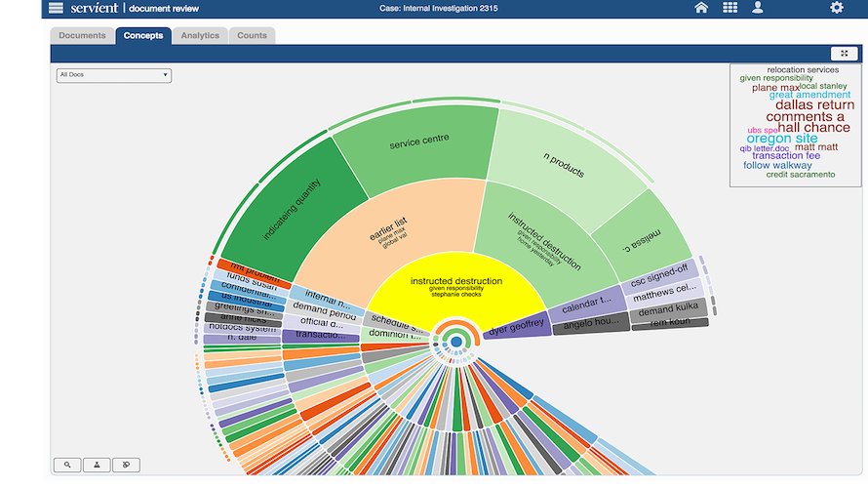This screenshot has width=868, height=488.
Task: Click the servient logo
Action: tap(94, 8)
